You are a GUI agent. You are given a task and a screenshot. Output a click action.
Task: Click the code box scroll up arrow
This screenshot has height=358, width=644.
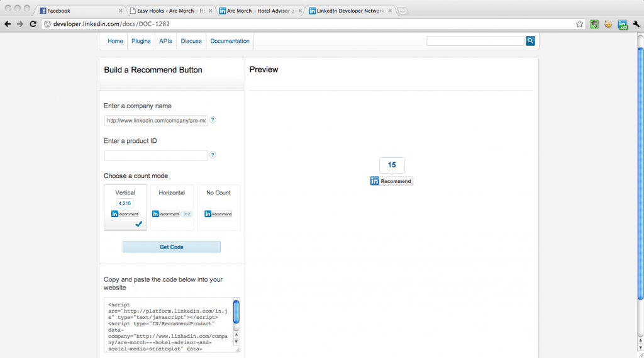tap(236, 335)
